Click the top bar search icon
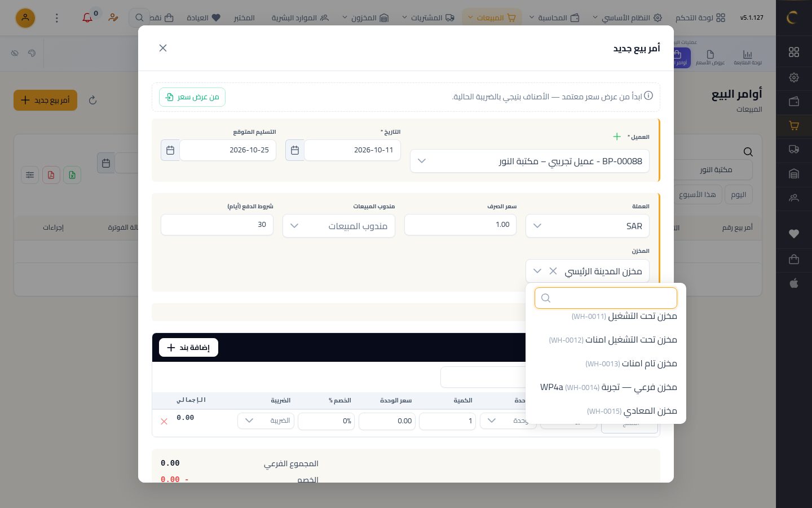Viewport: 812px width, 508px height. [x=139, y=18]
